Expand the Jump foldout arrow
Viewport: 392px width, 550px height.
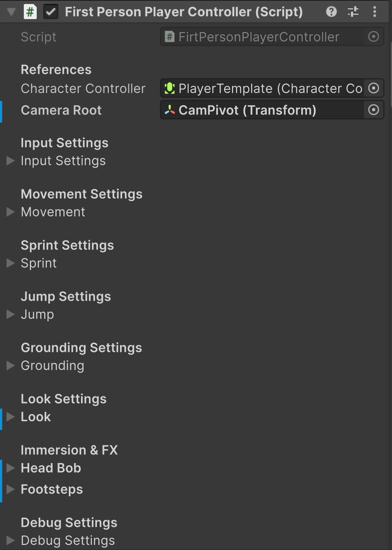(x=11, y=314)
